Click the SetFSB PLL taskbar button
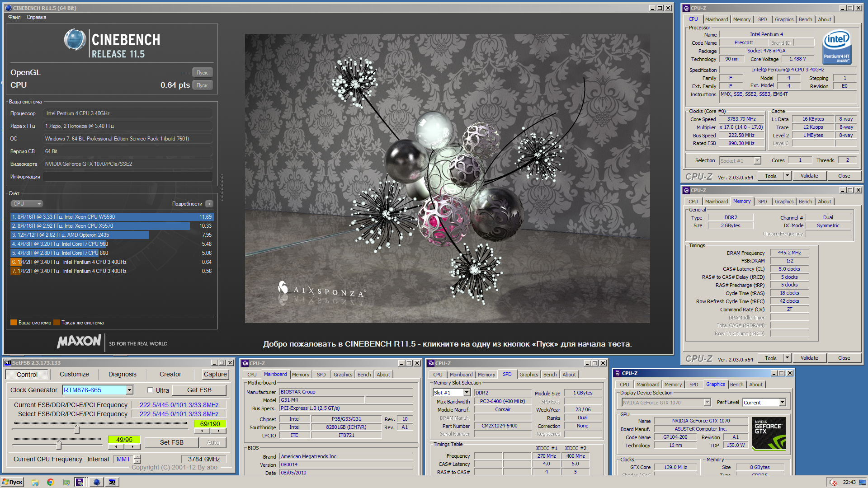The image size is (868, 488). pos(112,482)
